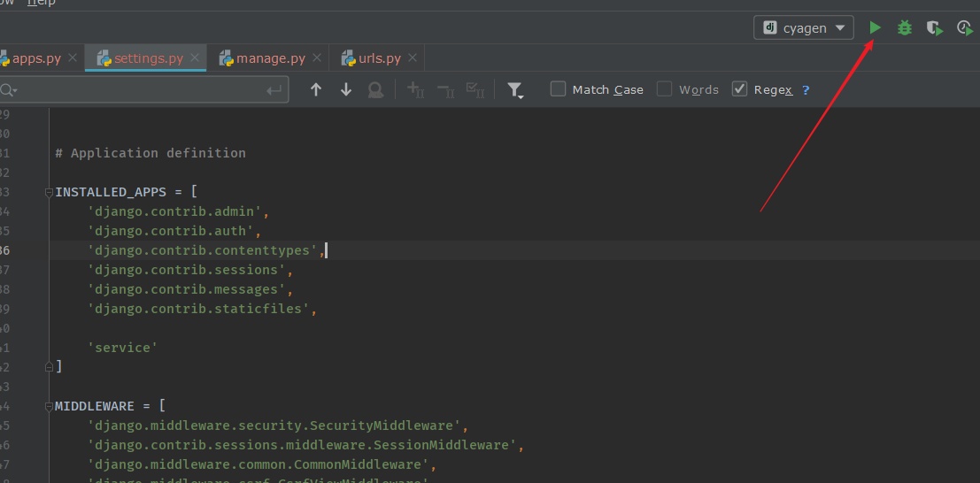This screenshot has width=980, height=483.
Task: Click the CommonMiddleware line
Action: [x=262, y=464]
